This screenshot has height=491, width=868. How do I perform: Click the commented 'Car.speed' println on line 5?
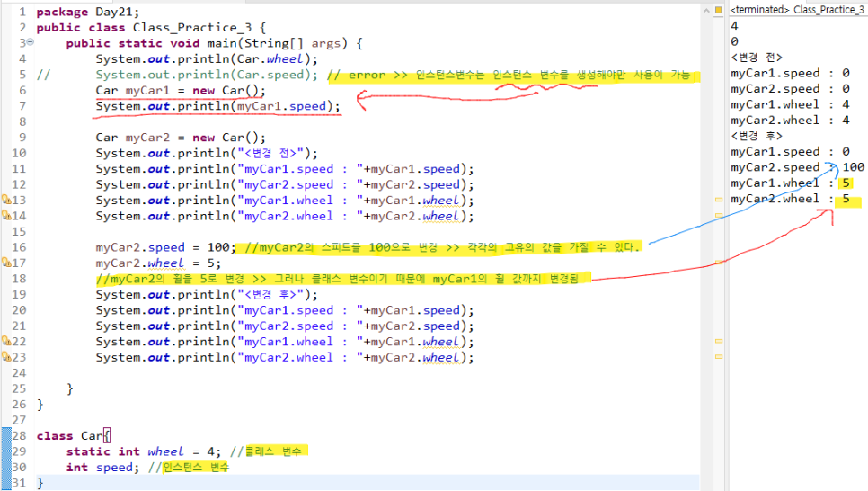pyautogui.click(x=207, y=75)
